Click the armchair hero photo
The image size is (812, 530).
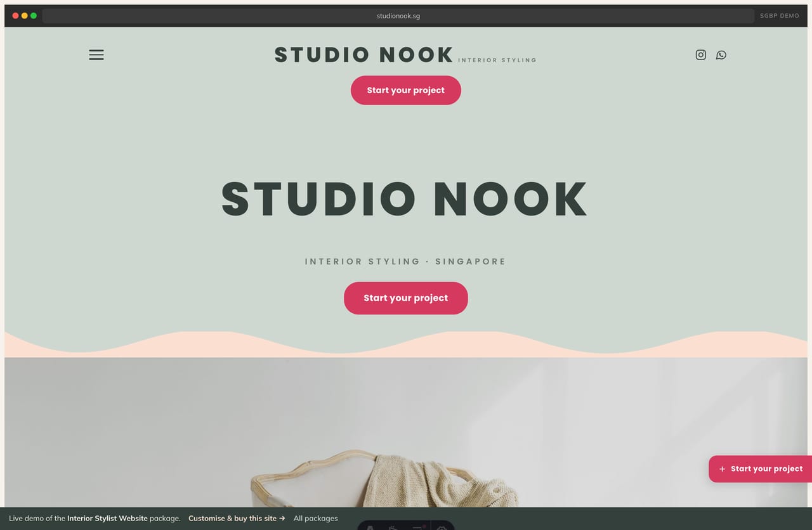click(x=406, y=432)
